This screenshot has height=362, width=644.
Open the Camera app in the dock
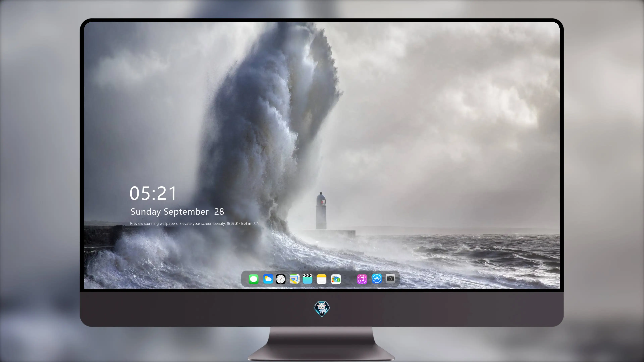coord(390,279)
